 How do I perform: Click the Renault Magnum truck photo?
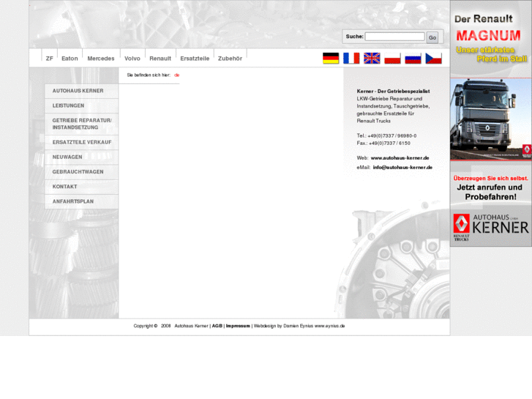pyautogui.click(x=490, y=119)
